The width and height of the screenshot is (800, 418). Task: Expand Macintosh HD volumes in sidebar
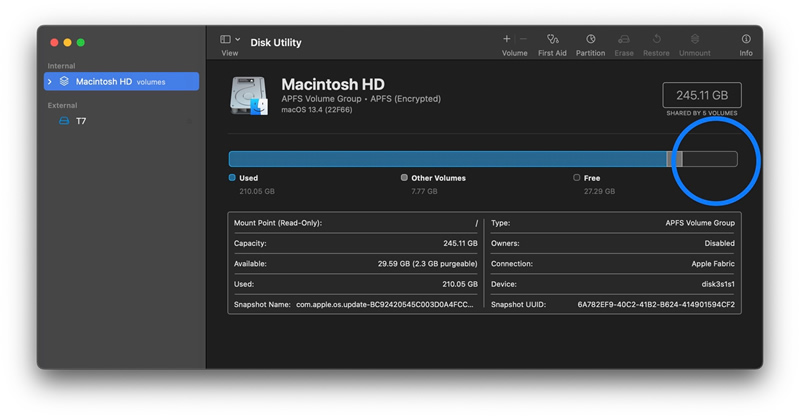pyautogui.click(x=50, y=82)
